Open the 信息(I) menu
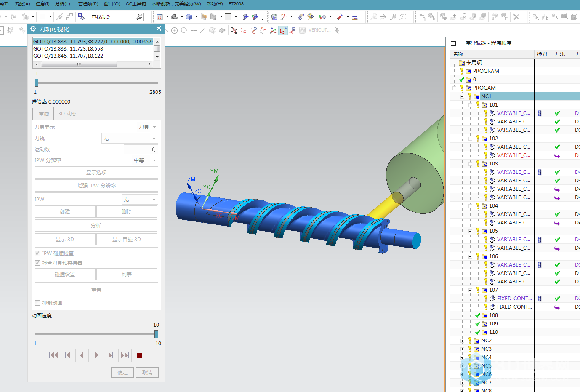580x392 pixels. point(43,4)
